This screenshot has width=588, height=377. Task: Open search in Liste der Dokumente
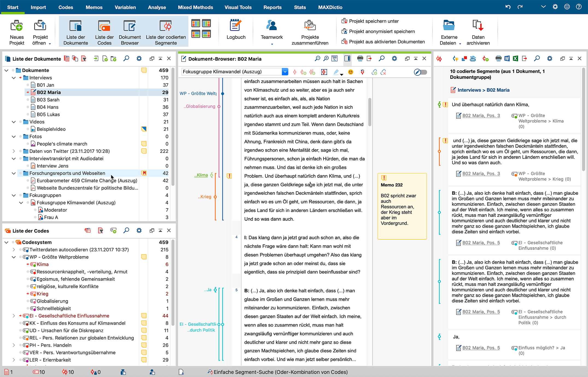[x=126, y=59]
